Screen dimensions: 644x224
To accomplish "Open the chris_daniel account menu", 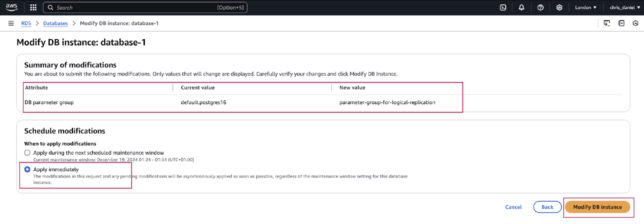I will point(625,8).
